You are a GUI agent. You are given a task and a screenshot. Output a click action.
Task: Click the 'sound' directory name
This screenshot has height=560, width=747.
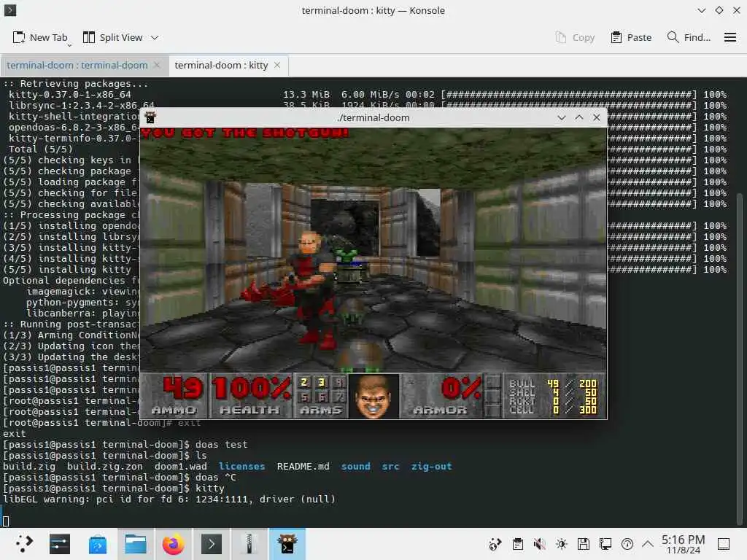click(x=355, y=466)
